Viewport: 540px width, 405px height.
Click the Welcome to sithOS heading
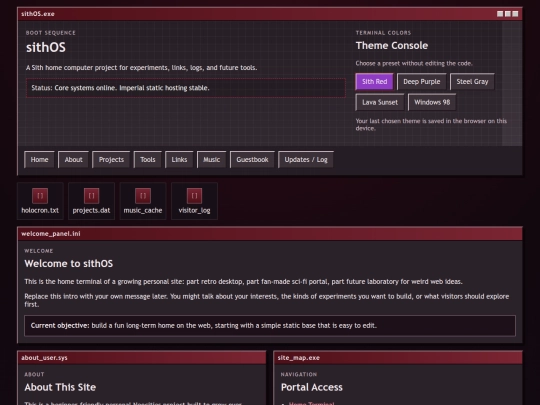pyautogui.click(x=69, y=263)
